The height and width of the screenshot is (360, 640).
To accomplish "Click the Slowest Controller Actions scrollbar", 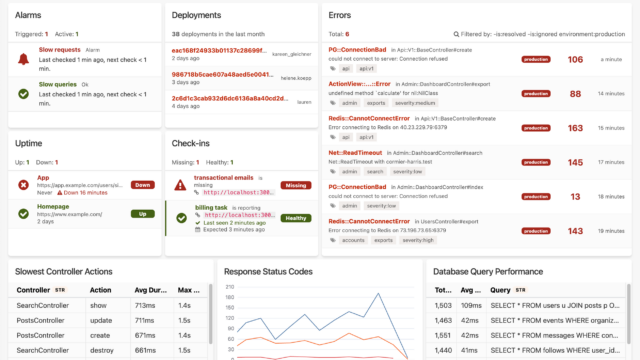I will coord(211,314).
